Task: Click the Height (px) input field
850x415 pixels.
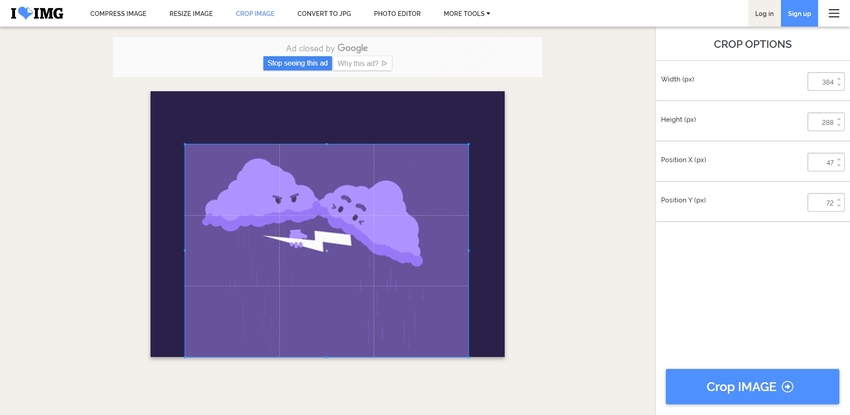Action: click(x=822, y=122)
